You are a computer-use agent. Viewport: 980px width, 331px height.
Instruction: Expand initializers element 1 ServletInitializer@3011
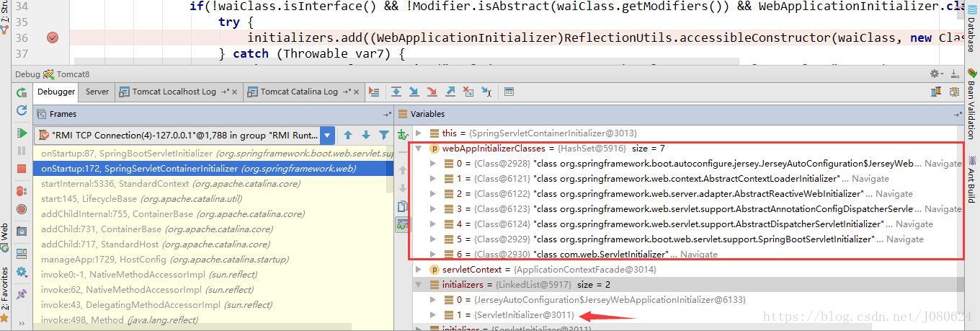tap(432, 314)
